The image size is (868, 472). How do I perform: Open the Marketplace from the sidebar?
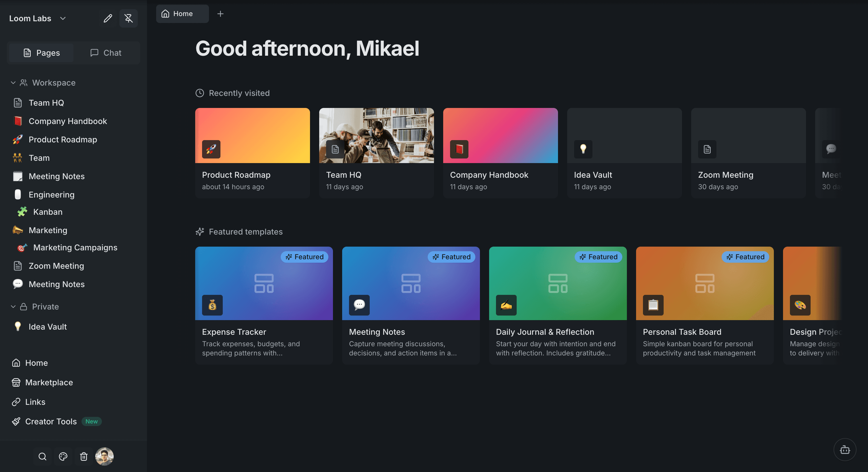pos(49,382)
